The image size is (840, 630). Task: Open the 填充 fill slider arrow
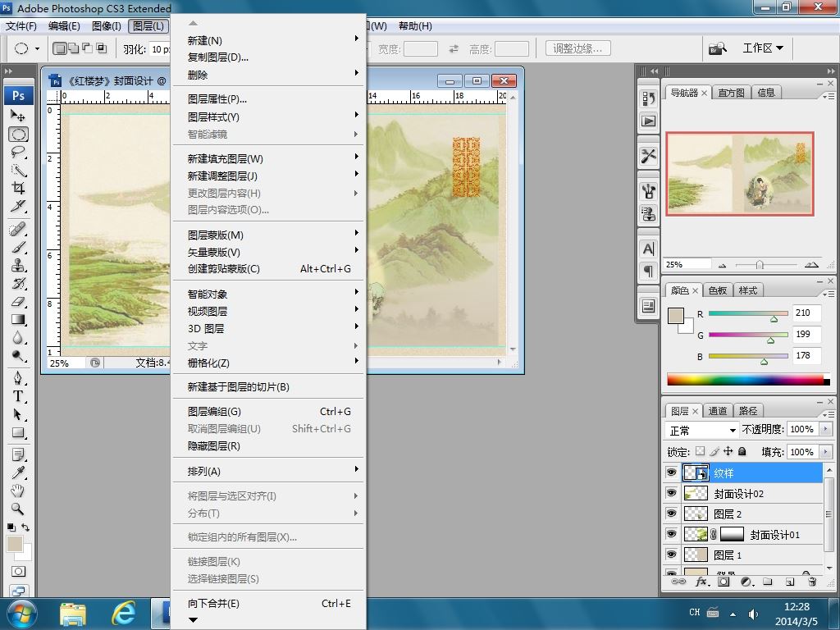click(825, 452)
